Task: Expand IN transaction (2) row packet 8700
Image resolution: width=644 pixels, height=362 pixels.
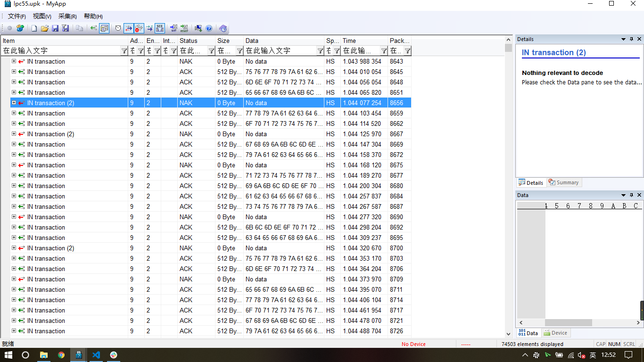Action: (14, 248)
